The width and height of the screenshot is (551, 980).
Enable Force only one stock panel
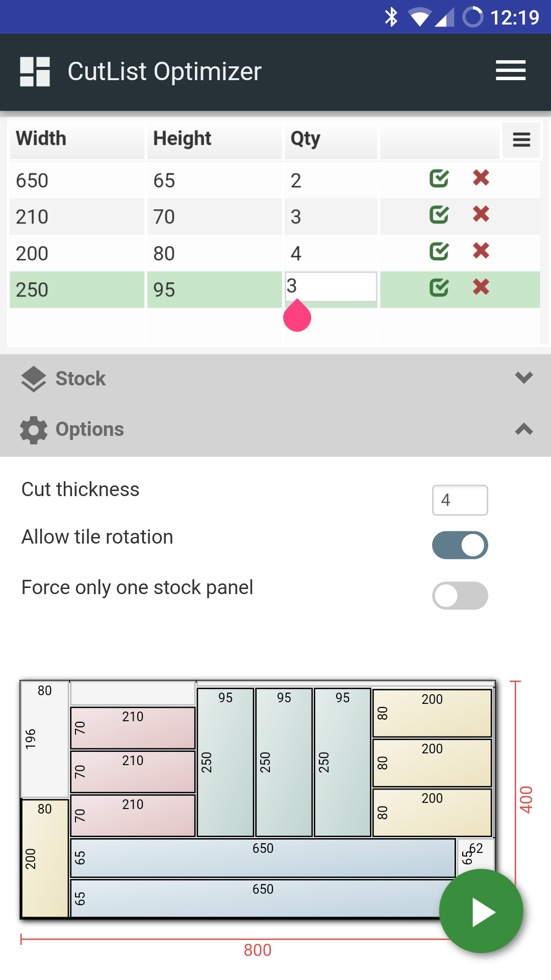(x=460, y=596)
